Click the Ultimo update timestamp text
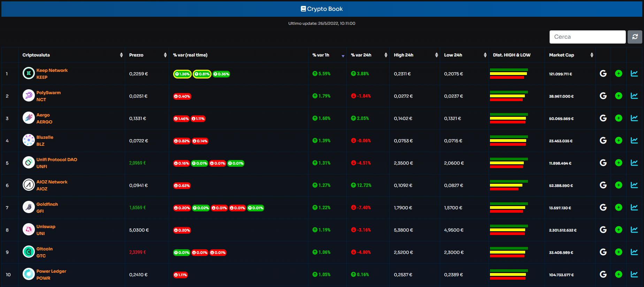The height and width of the screenshot is (287, 644). tap(322, 23)
